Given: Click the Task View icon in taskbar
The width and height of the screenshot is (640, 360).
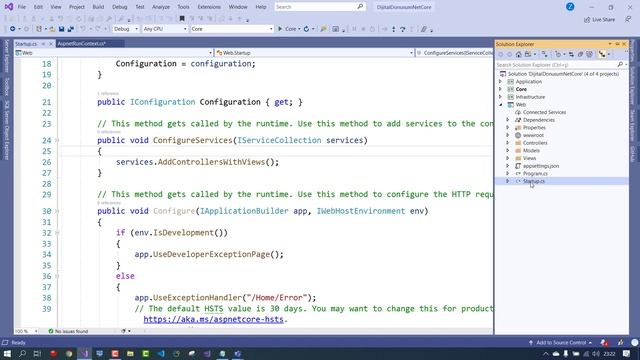Looking at the screenshot, I should click(x=38, y=353).
